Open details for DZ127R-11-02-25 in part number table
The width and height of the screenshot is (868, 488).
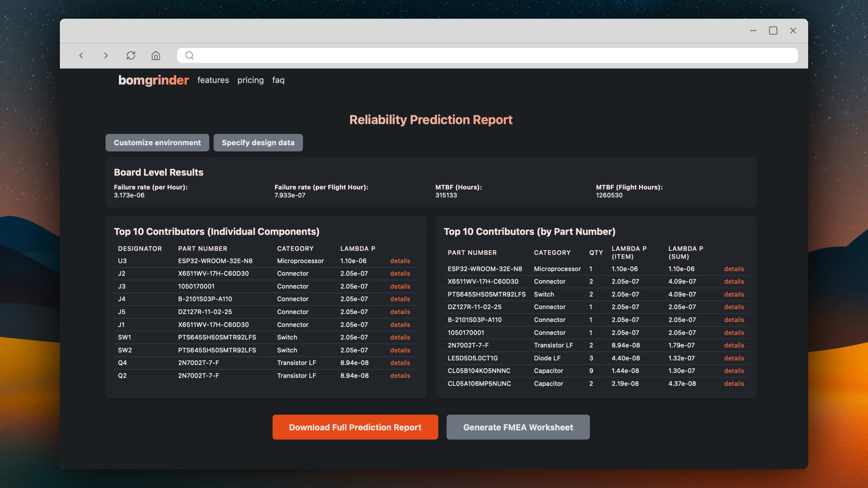(734, 307)
